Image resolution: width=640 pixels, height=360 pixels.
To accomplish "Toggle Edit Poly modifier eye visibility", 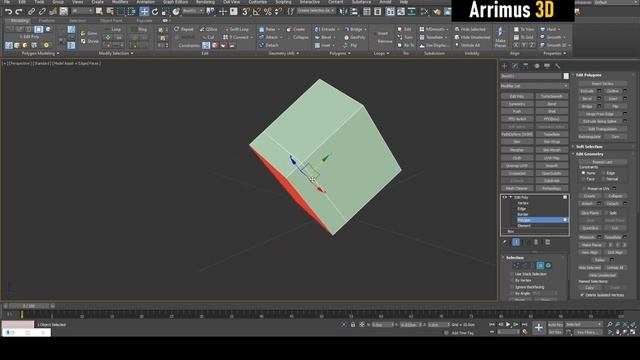I will (504, 197).
